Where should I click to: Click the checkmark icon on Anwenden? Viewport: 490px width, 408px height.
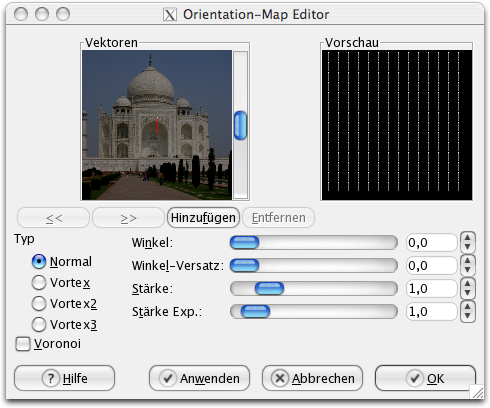pyautogui.click(x=168, y=378)
